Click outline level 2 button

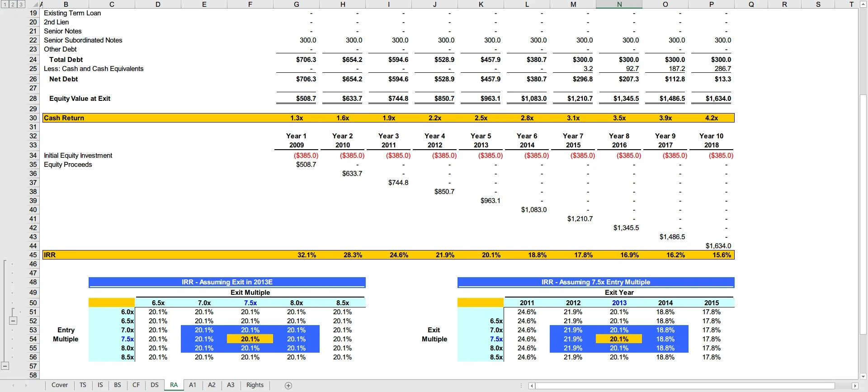coord(13,4)
